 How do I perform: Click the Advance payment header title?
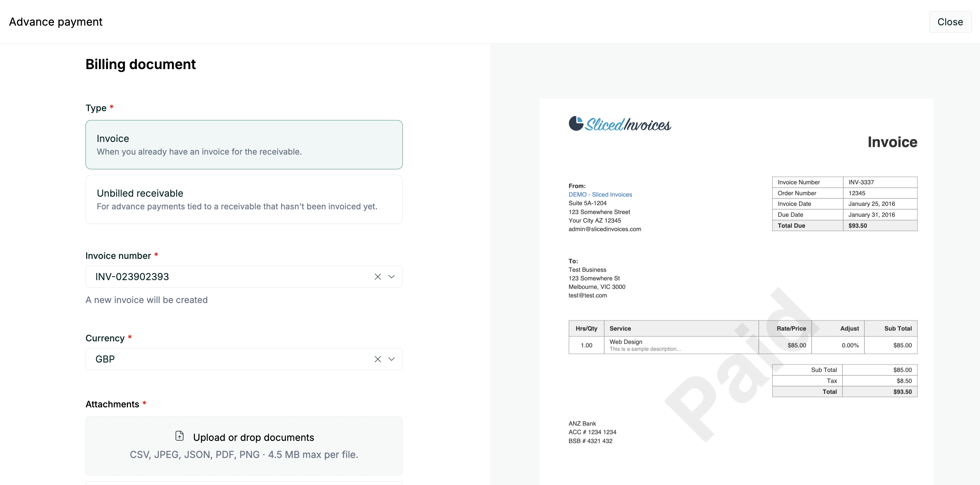point(55,22)
